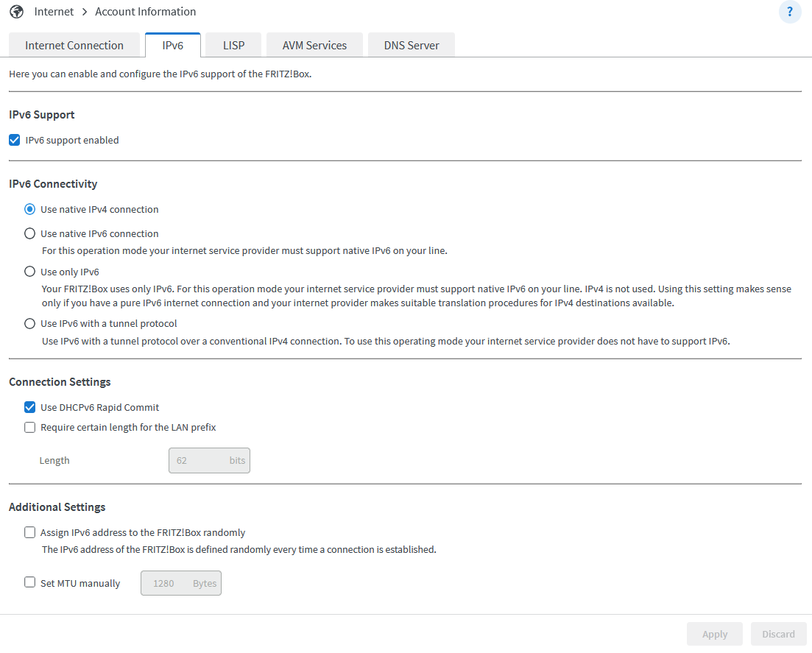Uncheck Use DHCPv6 Rapid Commit
Image resolution: width=812 pixels, height=653 pixels.
[30, 407]
